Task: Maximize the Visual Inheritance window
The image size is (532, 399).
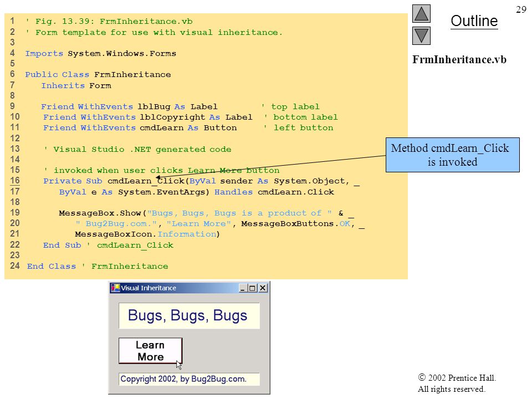Action: tap(252, 288)
